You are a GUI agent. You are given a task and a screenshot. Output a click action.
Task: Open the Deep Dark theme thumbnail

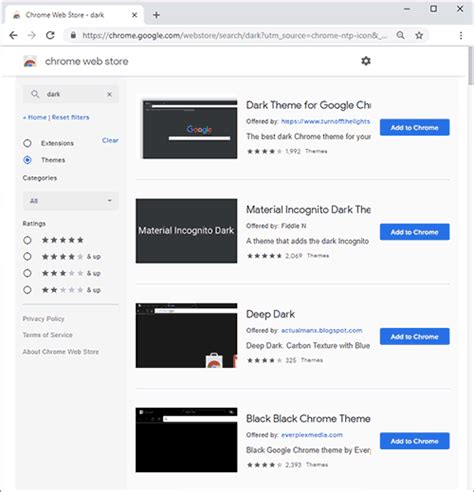click(186, 335)
